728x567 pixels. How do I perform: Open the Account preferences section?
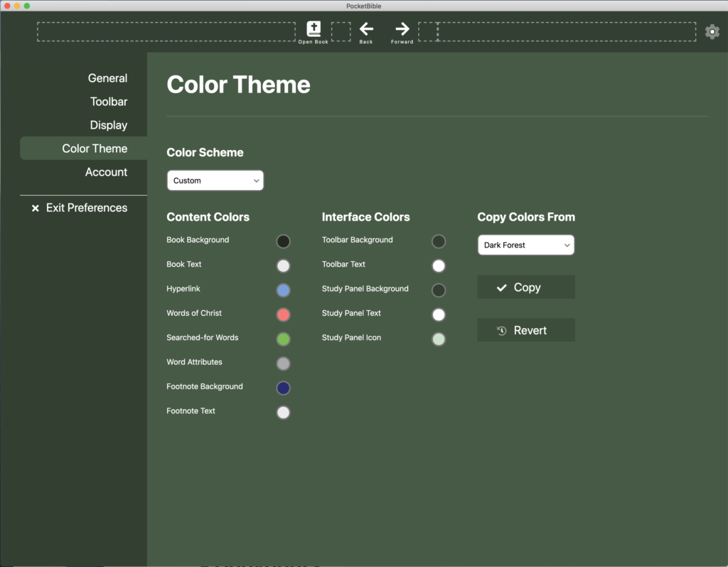point(107,172)
